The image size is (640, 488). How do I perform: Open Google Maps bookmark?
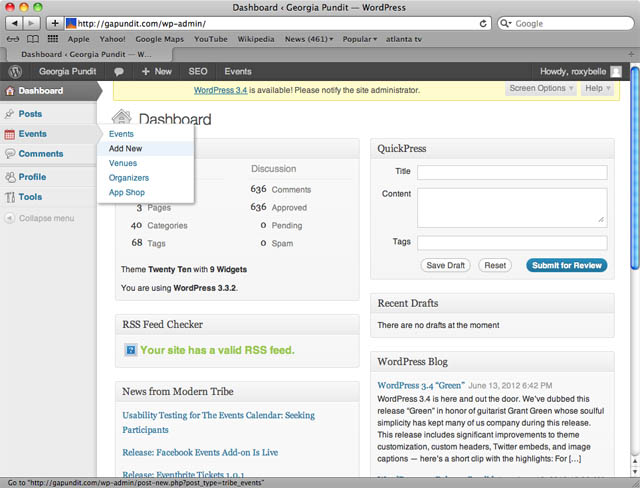coord(160,39)
